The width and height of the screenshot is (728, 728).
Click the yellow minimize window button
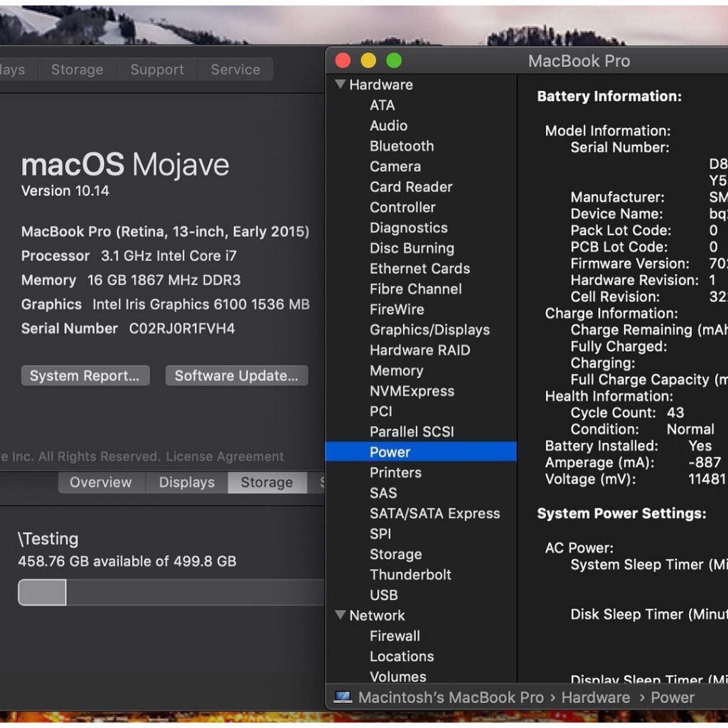pos(368,61)
